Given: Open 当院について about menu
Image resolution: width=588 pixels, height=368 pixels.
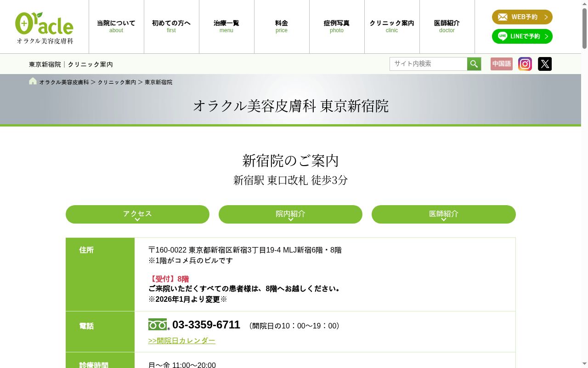Looking at the screenshot, I should pos(116,27).
